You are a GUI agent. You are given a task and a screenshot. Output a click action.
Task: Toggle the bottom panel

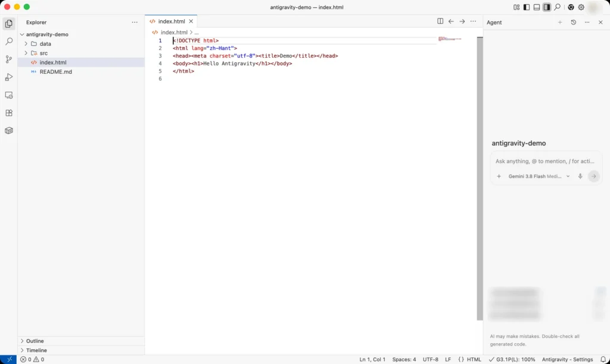pos(537,7)
